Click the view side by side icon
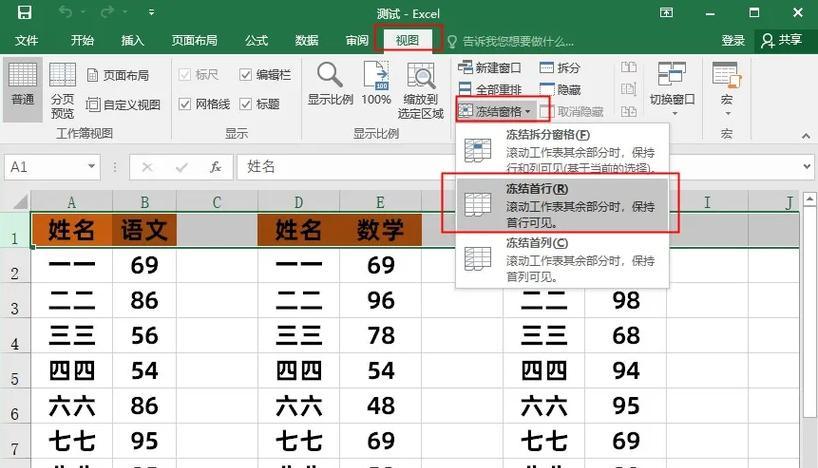 [x=629, y=67]
